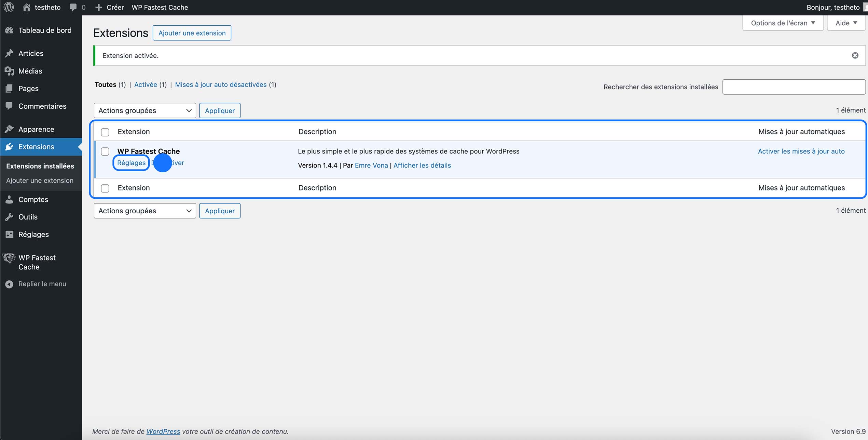Screen dimensions: 868x440
Task: Open the WordPress logo menu
Action: pyautogui.click(x=8, y=7)
